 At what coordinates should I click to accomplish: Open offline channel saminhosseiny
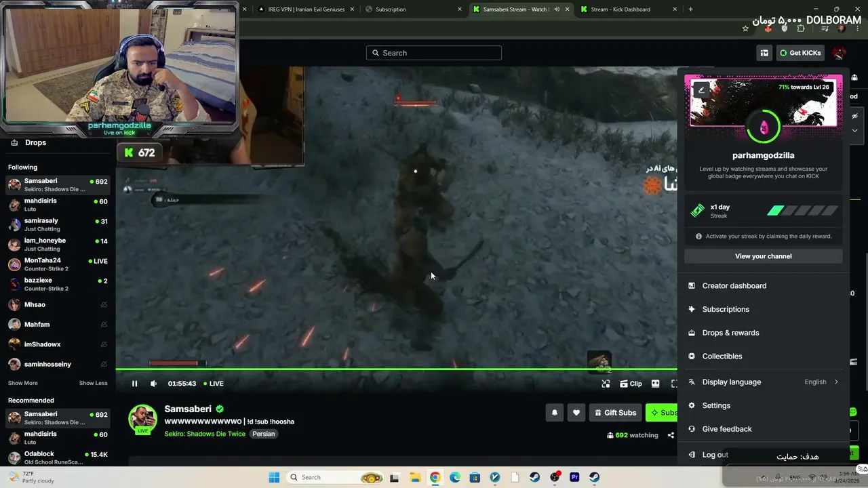click(x=58, y=365)
